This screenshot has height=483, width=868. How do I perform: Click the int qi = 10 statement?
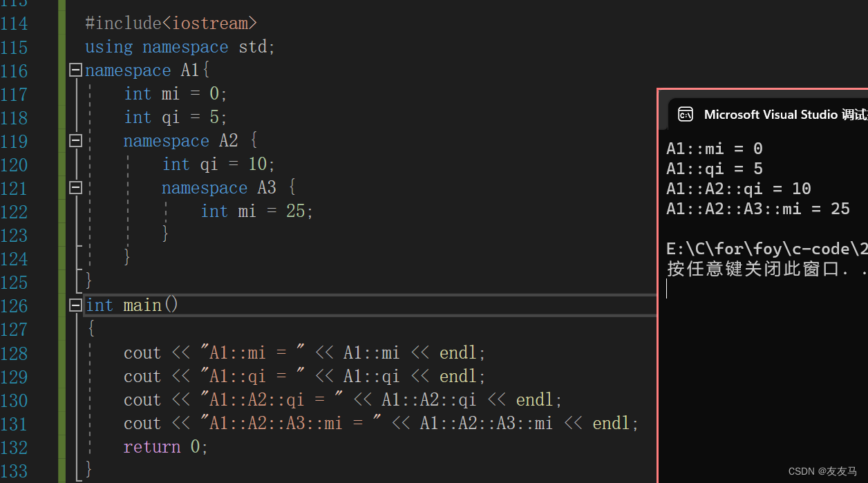tap(216, 164)
